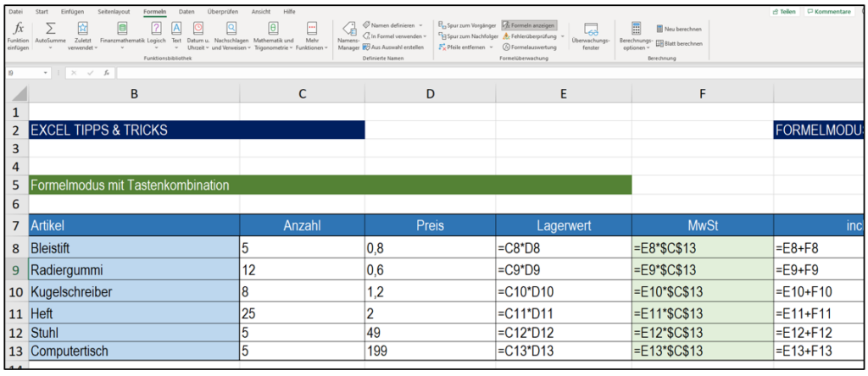Trace precedents with Spur zum Vorgänger
Viewport: 868px width, 376px height.
click(467, 25)
